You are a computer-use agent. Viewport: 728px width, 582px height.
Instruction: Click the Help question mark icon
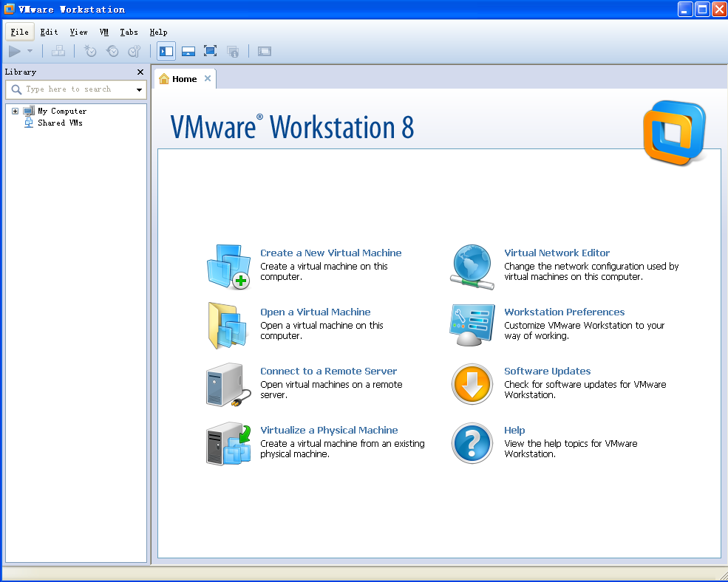coord(472,443)
